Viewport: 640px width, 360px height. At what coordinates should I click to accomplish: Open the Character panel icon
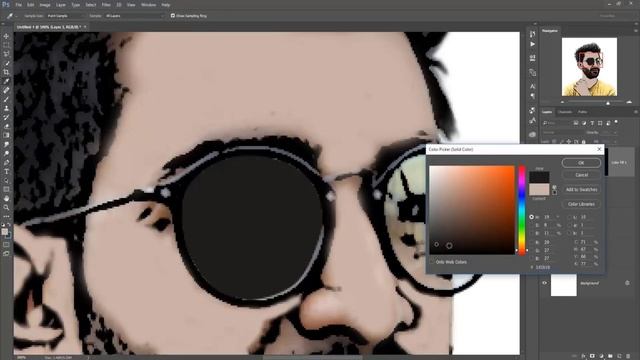pyautogui.click(x=532, y=87)
